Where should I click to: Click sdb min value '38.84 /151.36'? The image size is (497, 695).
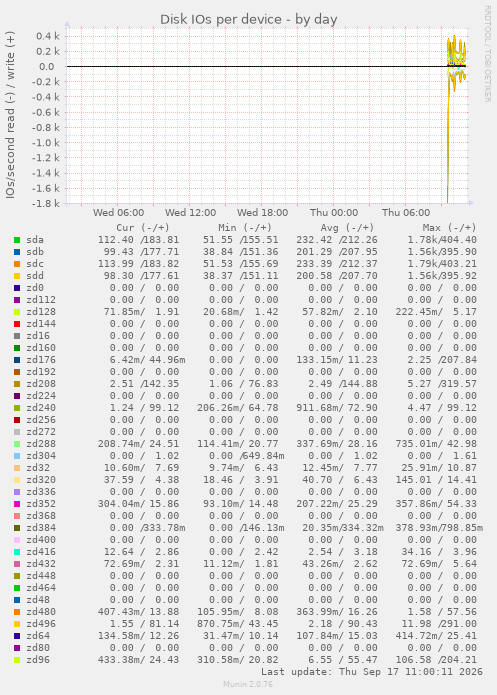pos(241,252)
